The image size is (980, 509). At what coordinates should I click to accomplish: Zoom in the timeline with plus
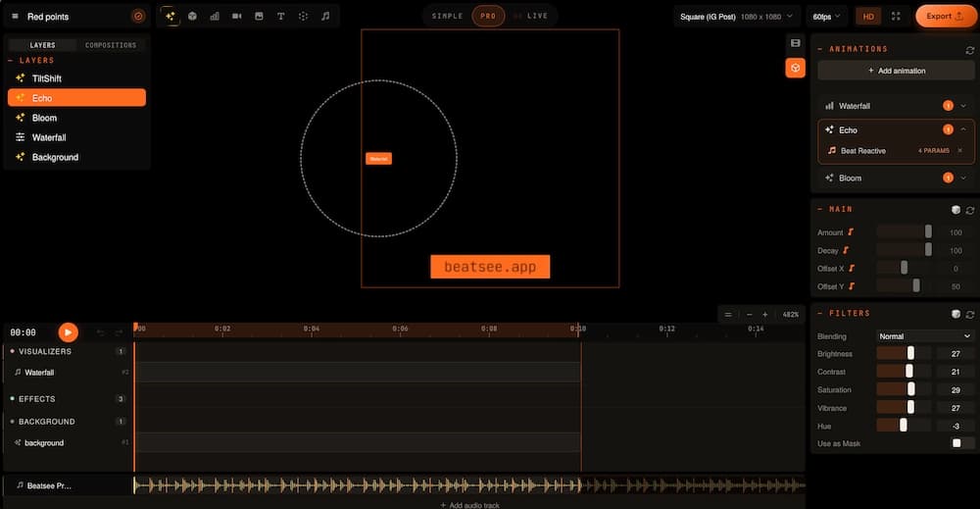[765, 315]
